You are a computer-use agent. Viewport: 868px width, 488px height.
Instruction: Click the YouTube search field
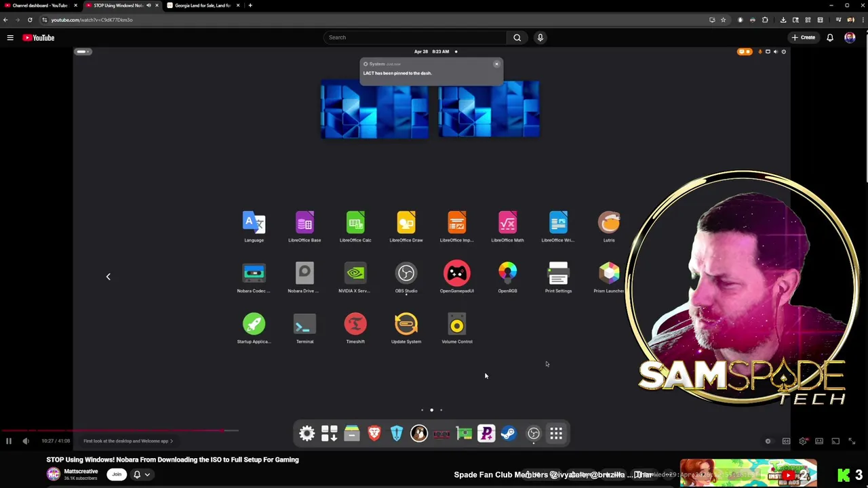tap(415, 37)
